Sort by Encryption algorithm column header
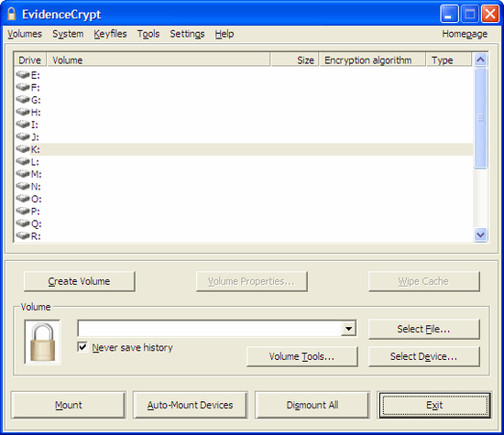 tap(373, 60)
